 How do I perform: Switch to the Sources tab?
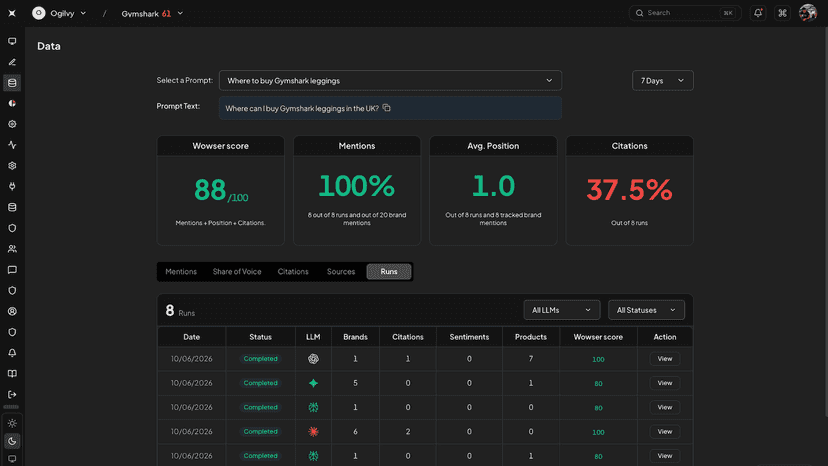341,272
